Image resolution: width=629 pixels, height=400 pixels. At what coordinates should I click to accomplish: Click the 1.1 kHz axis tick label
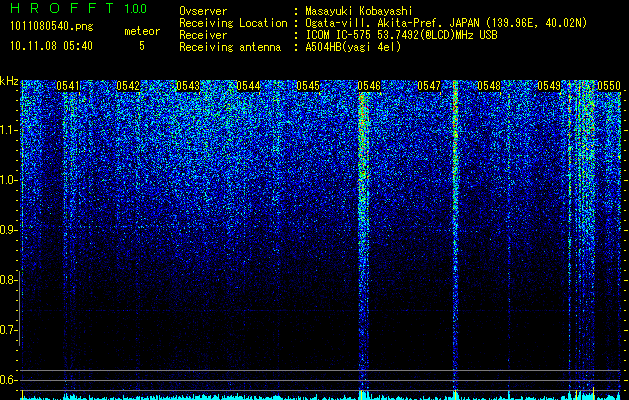[8, 130]
